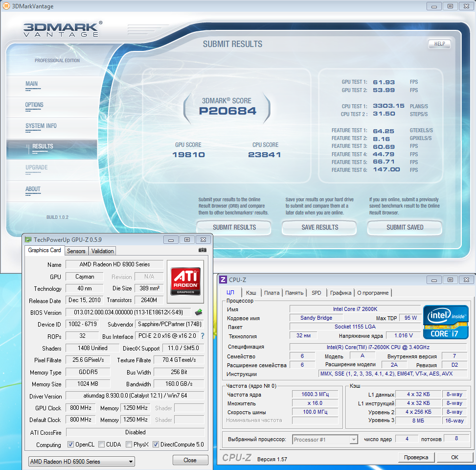This screenshot has height=470, width=476.
Task: Switch to the Память tab in CPU-Z
Action: tap(294, 293)
